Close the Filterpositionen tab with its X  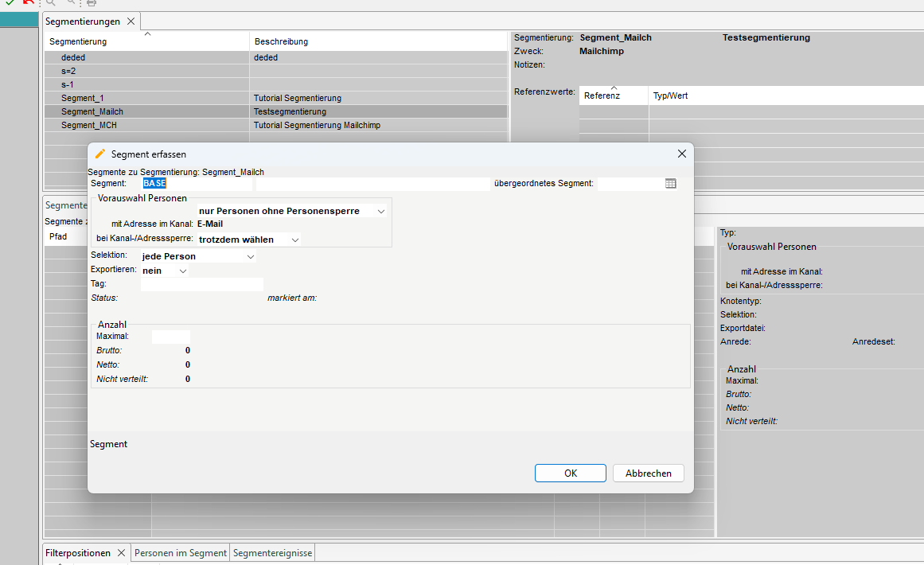pyautogui.click(x=122, y=553)
